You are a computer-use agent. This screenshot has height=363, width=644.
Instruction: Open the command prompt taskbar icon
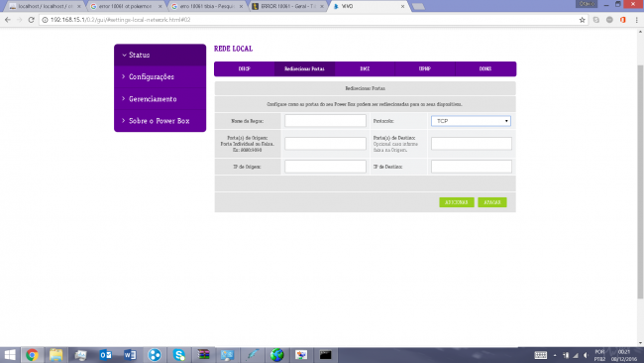pyautogui.click(x=325, y=355)
